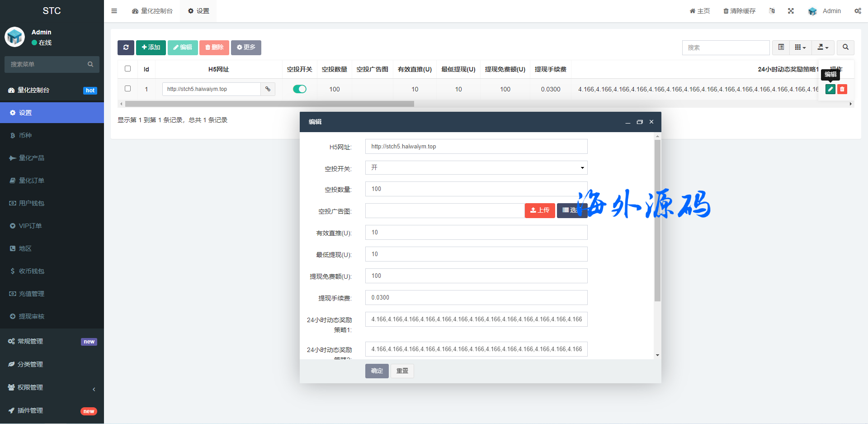Click the green edit pencil icon in row
Image resolution: width=868 pixels, height=424 pixels.
click(x=830, y=89)
